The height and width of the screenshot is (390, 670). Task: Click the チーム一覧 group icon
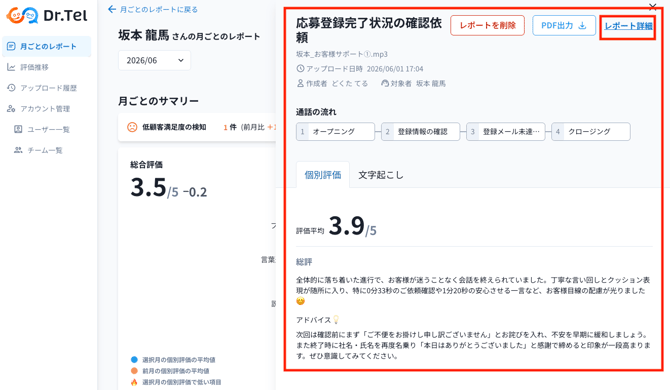[x=18, y=150]
